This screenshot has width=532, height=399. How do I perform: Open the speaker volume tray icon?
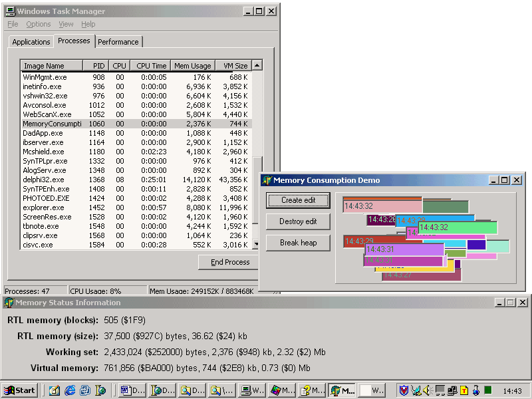pos(426,390)
